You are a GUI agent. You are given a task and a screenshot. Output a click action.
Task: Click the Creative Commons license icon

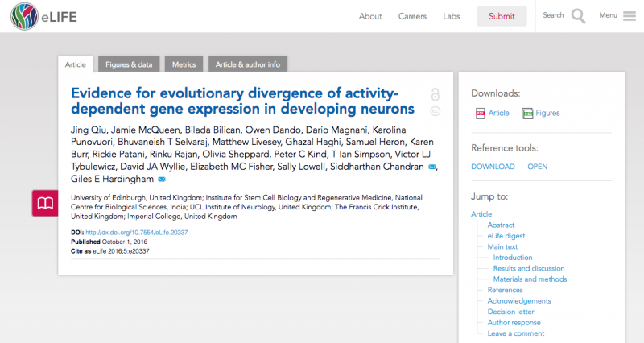435,111
